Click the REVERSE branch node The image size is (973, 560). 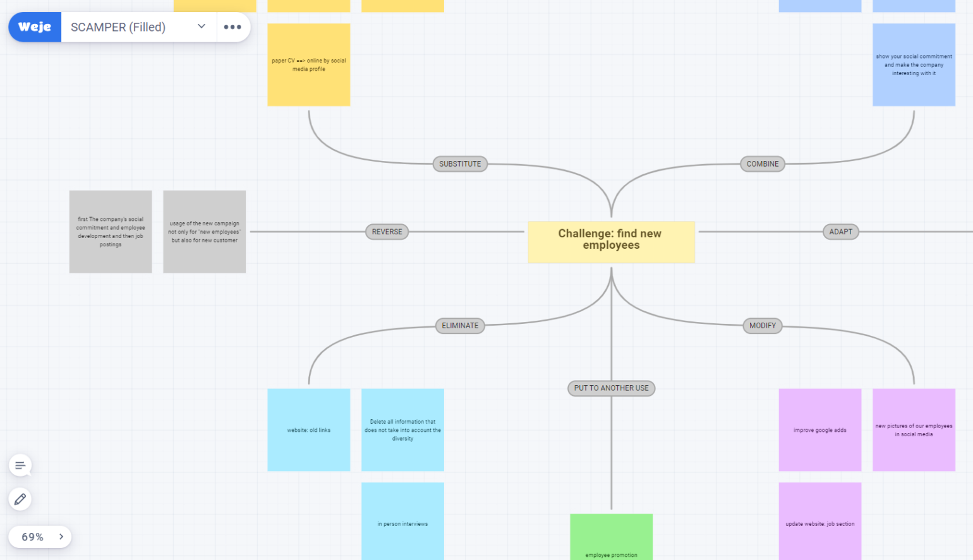tap(387, 232)
